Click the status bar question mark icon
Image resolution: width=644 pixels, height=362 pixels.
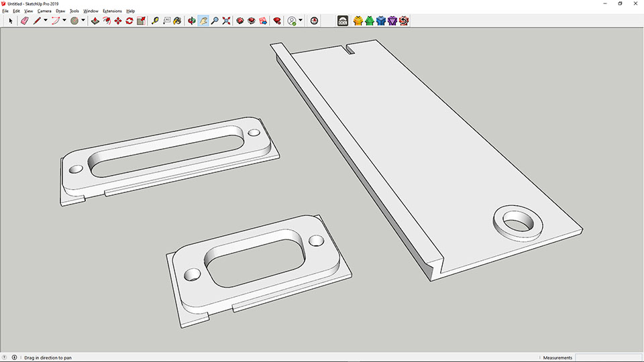point(5,357)
